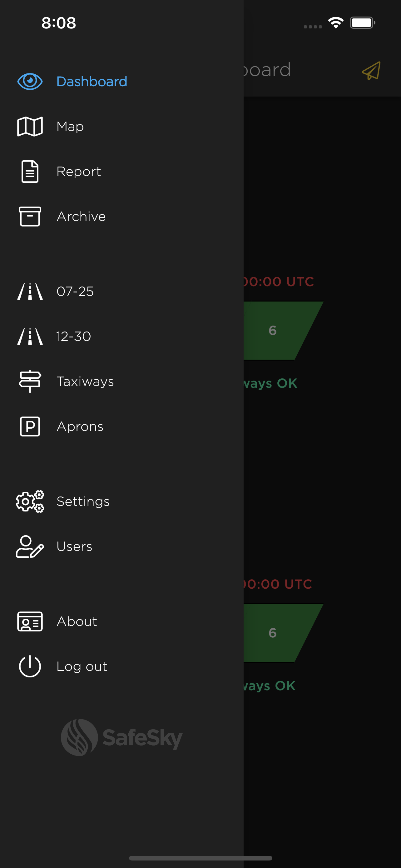
Task: Open the Map icon in the sidebar
Action: (30, 126)
